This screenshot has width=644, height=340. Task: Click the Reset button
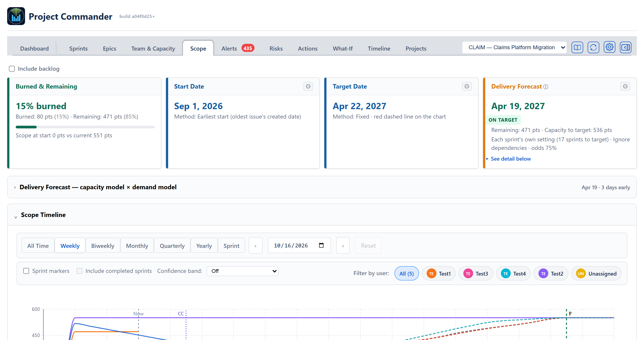(368, 246)
